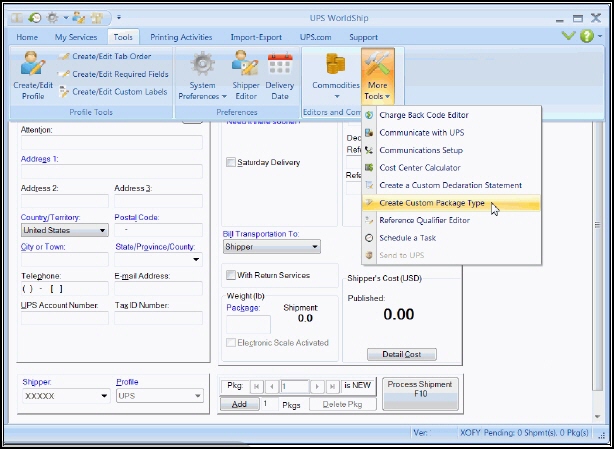Click Process Shipment F10 button
Viewport: 614px width, 449px height.
click(420, 394)
